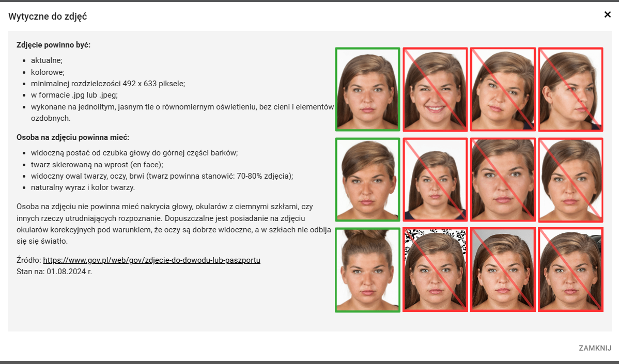
Task: Select the crossed-out side profile photo
Action: point(570,89)
